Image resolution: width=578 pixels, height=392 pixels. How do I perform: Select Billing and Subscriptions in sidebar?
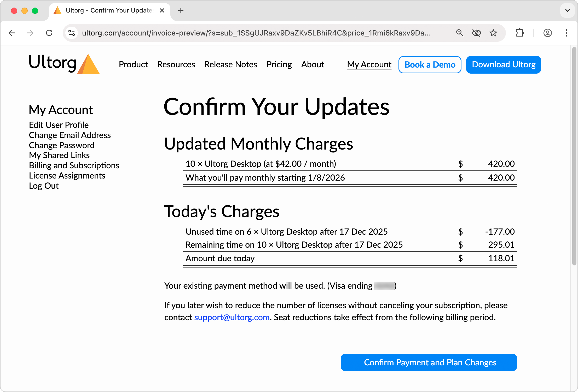(x=74, y=165)
